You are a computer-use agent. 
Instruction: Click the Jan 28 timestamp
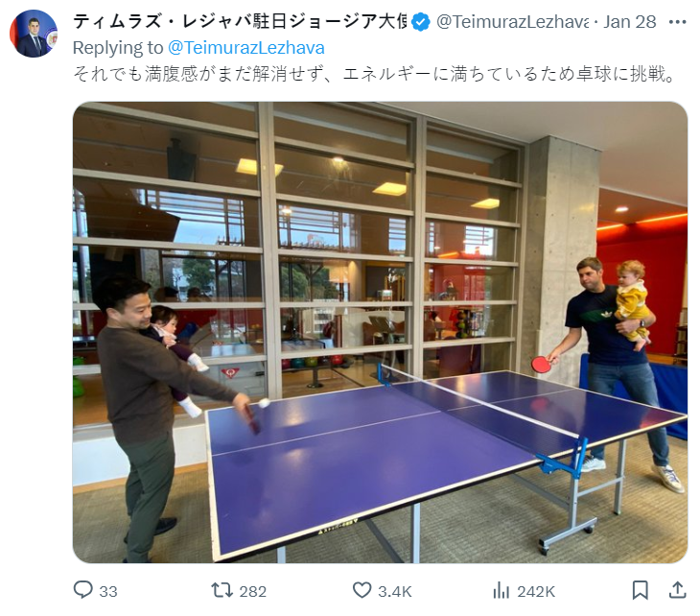(629, 21)
